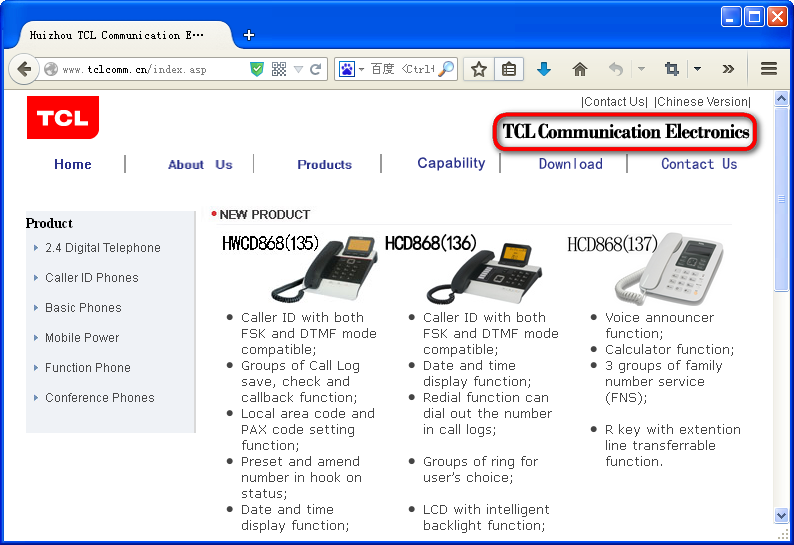Click Groups of ring for user's choice text
The image size is (794, 545).
click(481, 470)
